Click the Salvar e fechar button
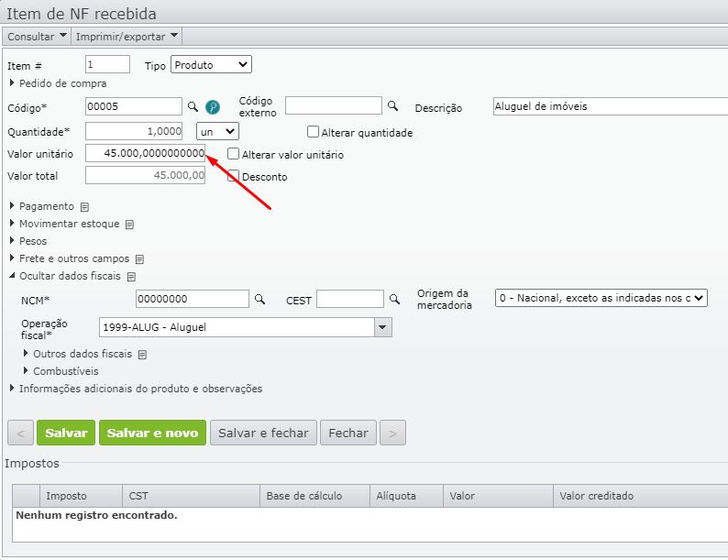Viewport: 728px width, 560px height. pos(263,433)
